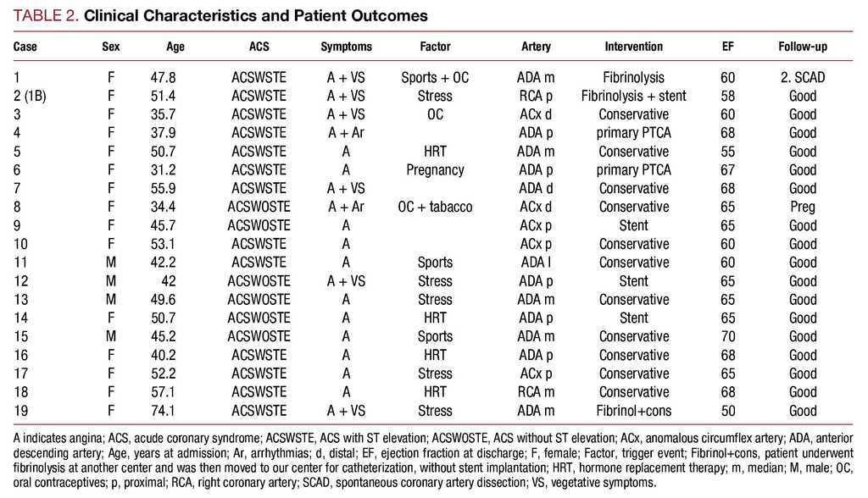Select the 'Age' column header

pyautogui.click(x=176, y=47)
